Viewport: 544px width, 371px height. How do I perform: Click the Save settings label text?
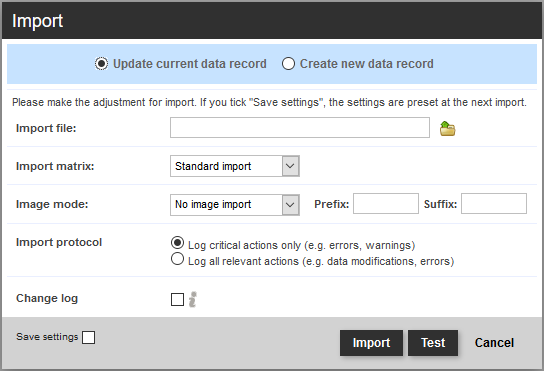point(47,337)
